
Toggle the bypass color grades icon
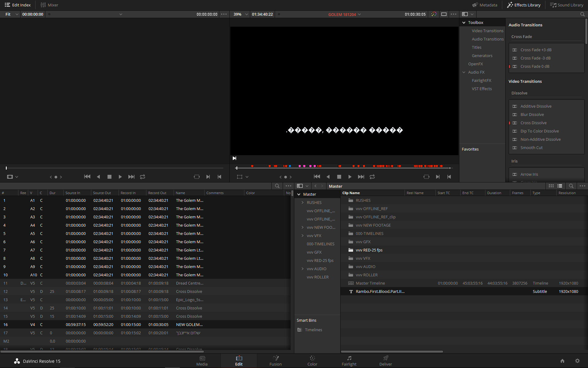[434, 14]
